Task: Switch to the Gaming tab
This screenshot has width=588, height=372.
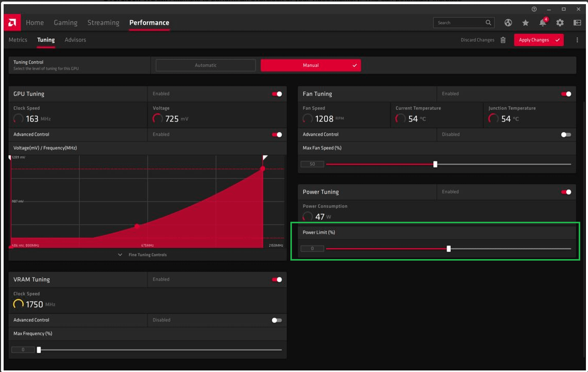Action: [66, 22]
